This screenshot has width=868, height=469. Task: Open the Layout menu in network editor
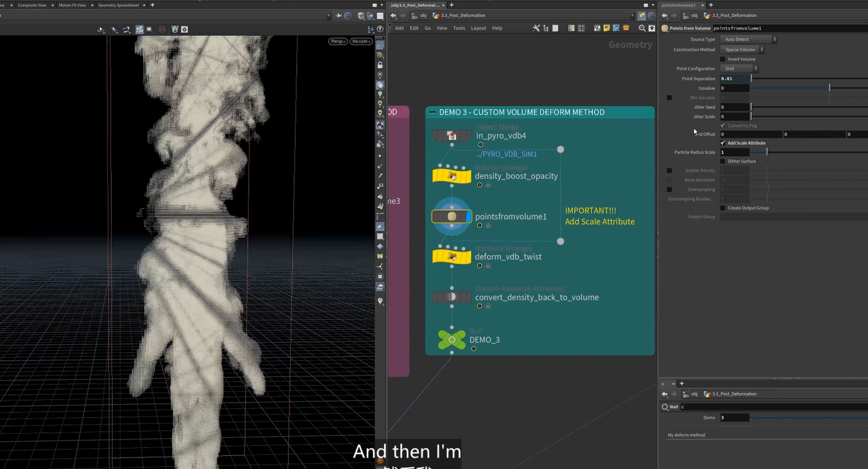[x=478, y=28]
